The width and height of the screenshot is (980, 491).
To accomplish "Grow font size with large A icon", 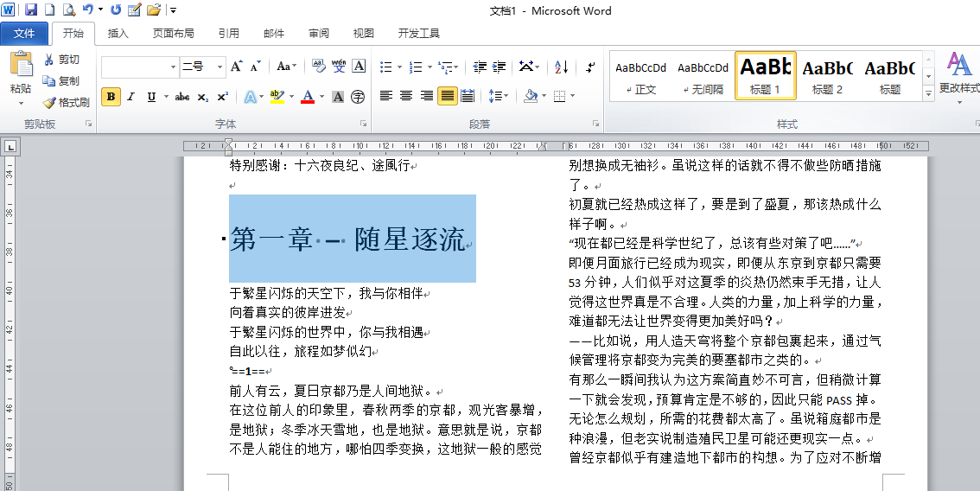I will pyautogui.click(x=236, y=67).
